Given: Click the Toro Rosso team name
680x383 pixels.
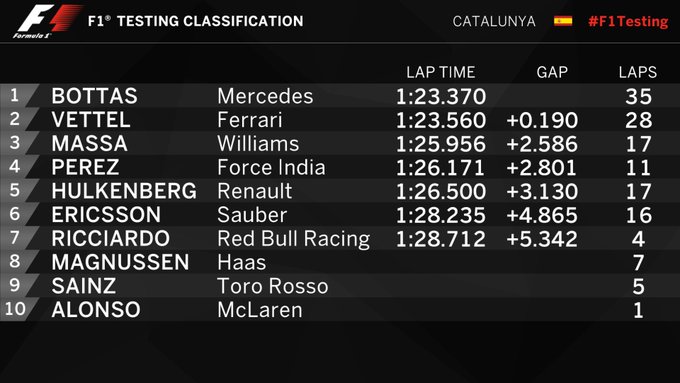Looking at the screenshot, I should point(273,286).
